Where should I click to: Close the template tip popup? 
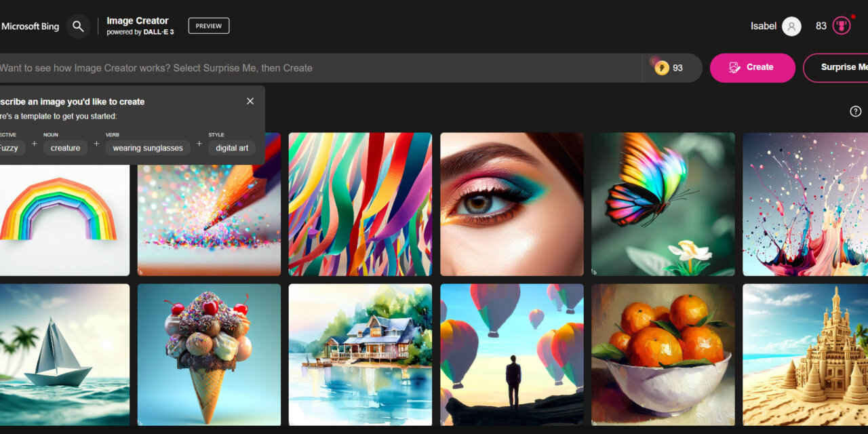pyautogui.click(x=250, y=101)
